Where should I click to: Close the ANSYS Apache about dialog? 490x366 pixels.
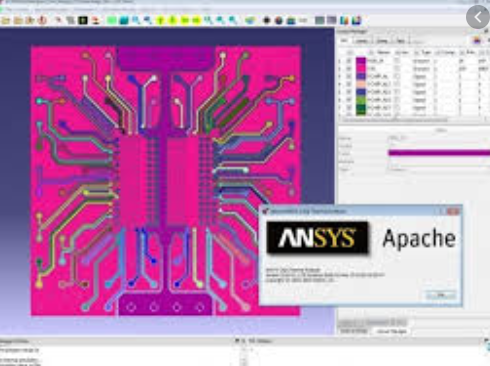(453, 211)
